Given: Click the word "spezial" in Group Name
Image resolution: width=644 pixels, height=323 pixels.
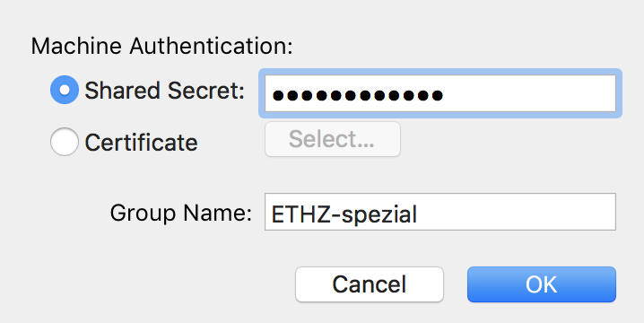Looking at the screenshot, I should point(379,214).
